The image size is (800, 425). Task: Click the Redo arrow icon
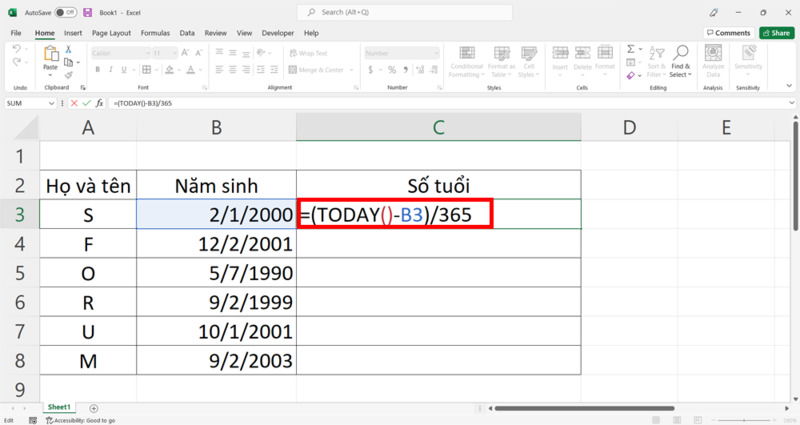16,62
